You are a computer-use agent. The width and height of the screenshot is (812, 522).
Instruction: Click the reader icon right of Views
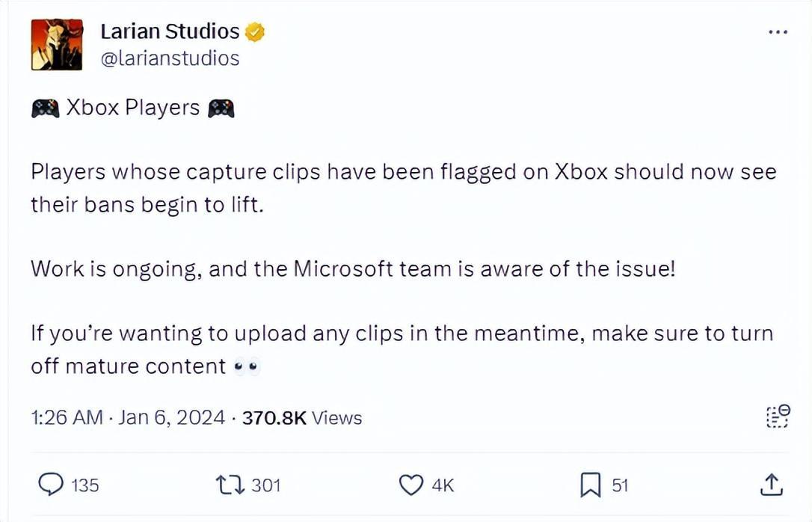tap(778, 416)
